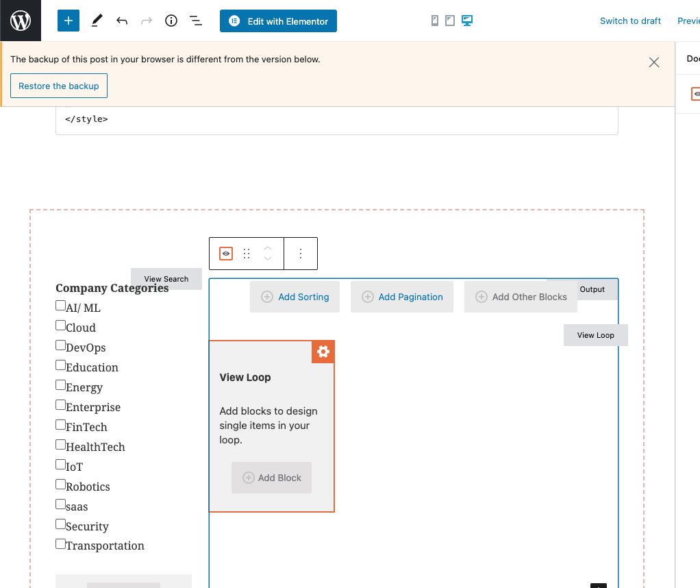Check the Education category checkbox
Viewport: 700px width, 588px height.
tap(61, 365)
